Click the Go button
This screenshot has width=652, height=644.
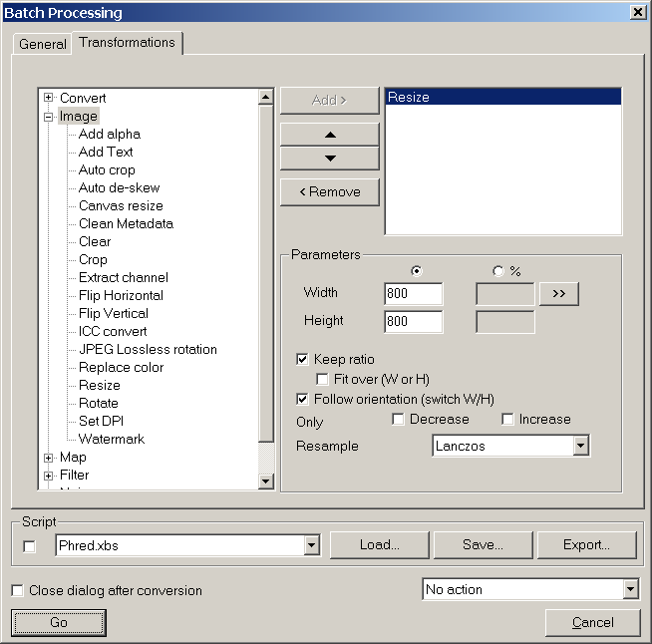59,622
